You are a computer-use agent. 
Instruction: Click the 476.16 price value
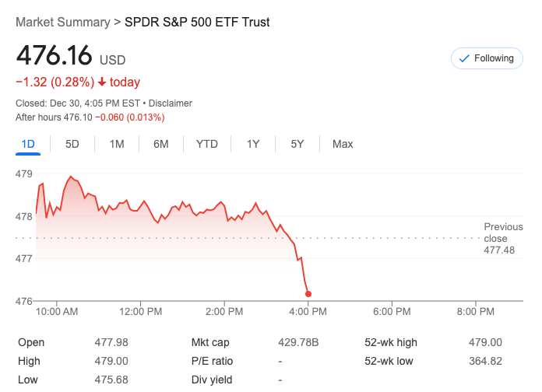[54, 57]
